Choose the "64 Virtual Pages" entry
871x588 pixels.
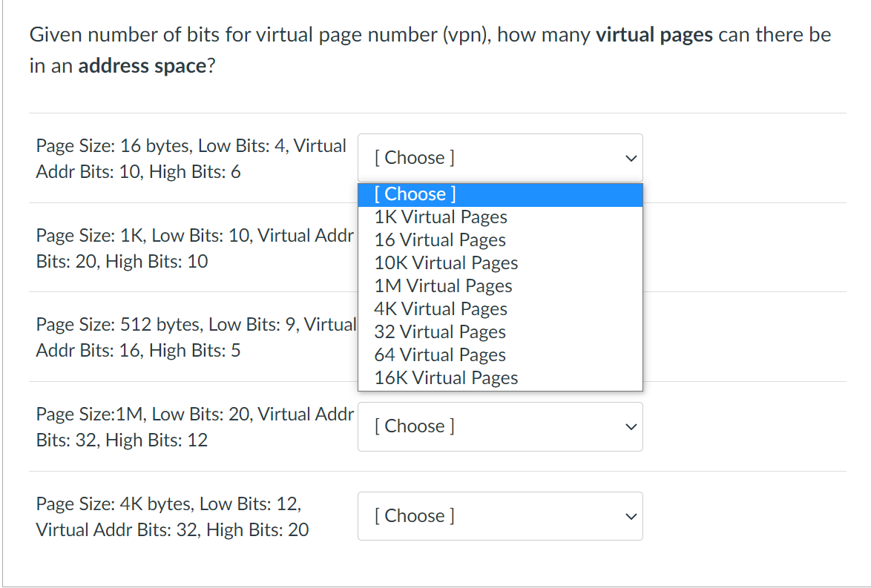click(x=439, y=354)
